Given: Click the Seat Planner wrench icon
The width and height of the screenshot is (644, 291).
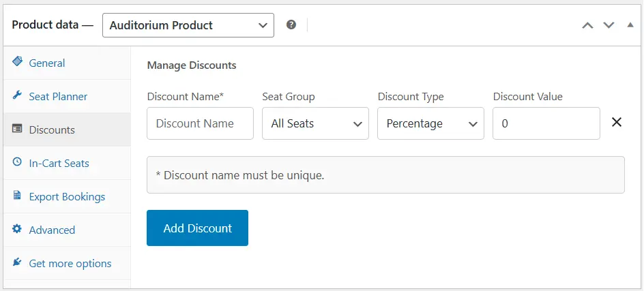Looking at the screenshot, I should click(17, 96).
